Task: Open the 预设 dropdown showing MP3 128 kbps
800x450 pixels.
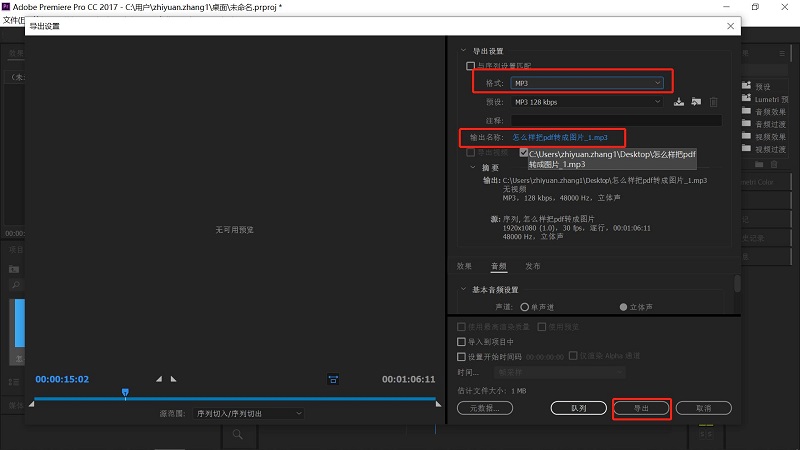Action: (587, 102)
